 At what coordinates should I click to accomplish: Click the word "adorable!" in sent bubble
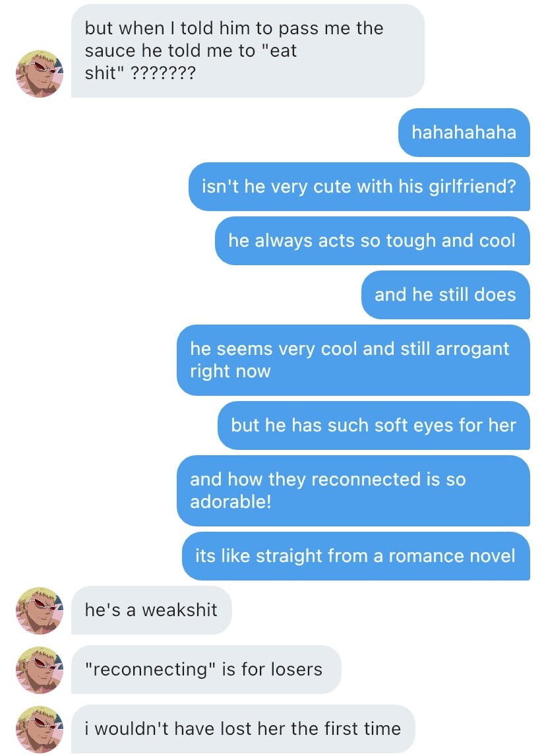pyautogui.click(x=230, y=502)
